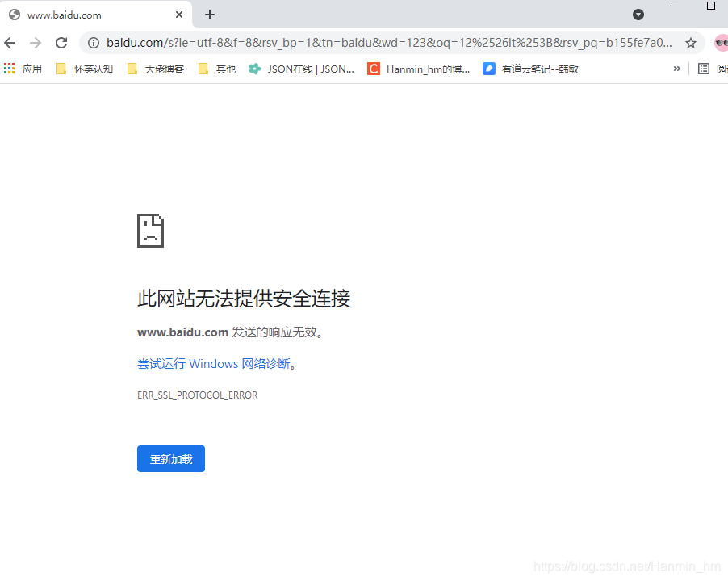This screenshot has width=728, height=581.
Task: Click the 重新加载 reload button
Action: (x=170, y=458)
